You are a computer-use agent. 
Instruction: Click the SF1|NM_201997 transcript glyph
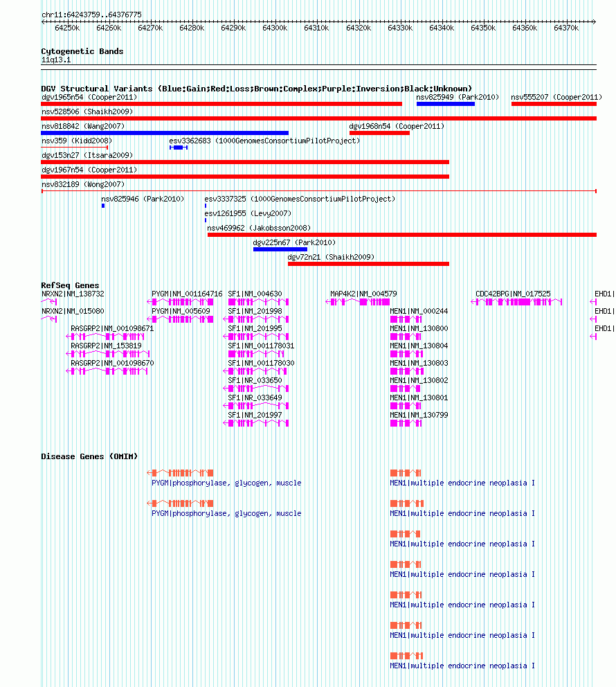256,423
